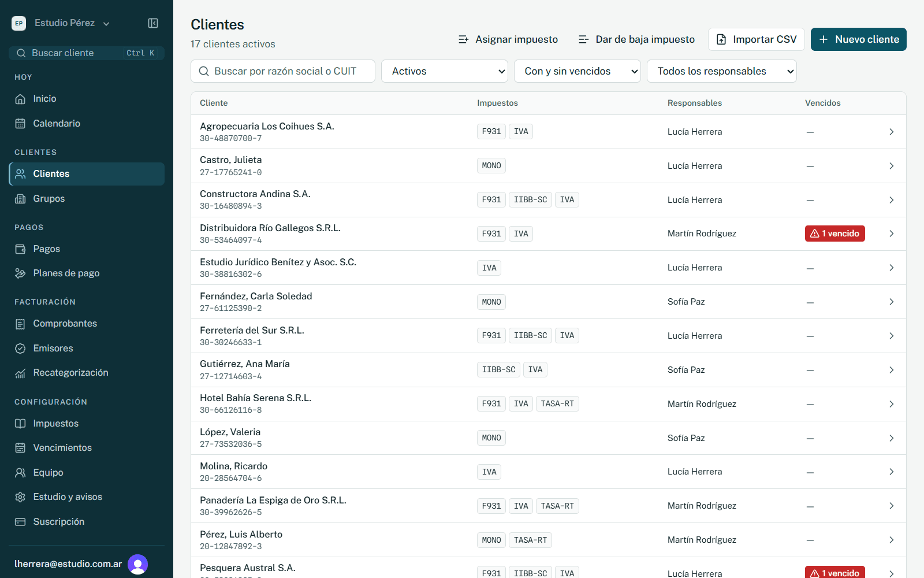Screen dimensions: 924x578
Task: Open Estudio y avisos gear icon
Action: tap(20, 497)
